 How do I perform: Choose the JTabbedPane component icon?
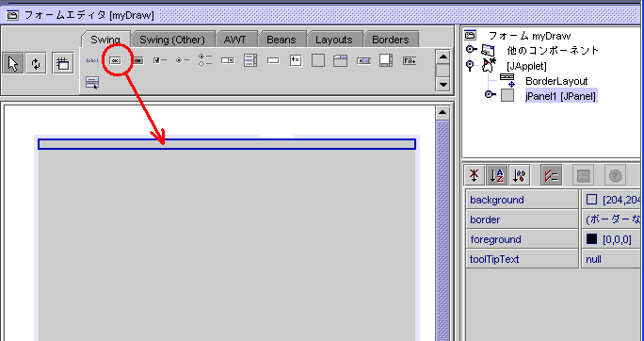(x=341, y=60)
